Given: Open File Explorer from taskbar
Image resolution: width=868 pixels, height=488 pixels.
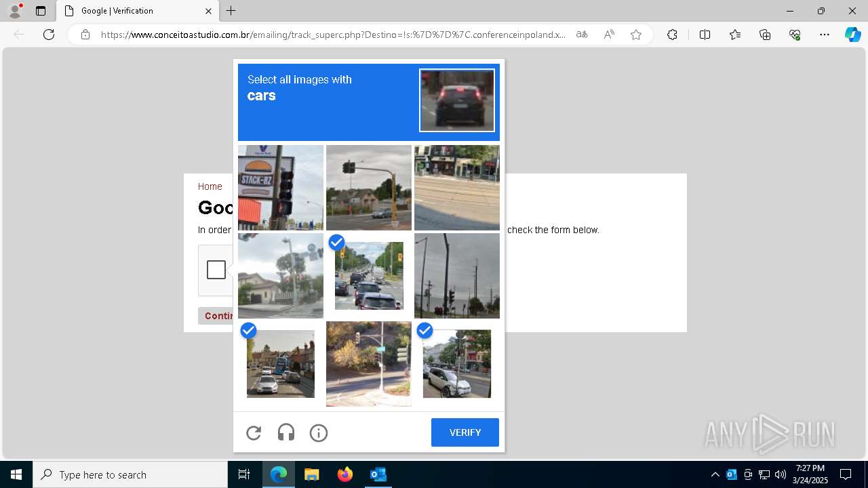Looking at the screenshot, I should (311, 474).
